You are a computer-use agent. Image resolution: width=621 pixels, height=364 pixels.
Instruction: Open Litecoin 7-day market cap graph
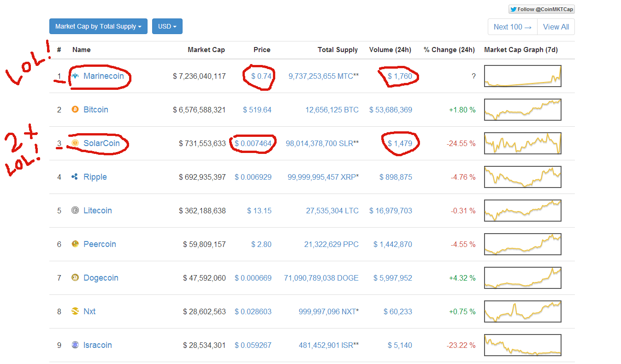[x=523, y=211]
